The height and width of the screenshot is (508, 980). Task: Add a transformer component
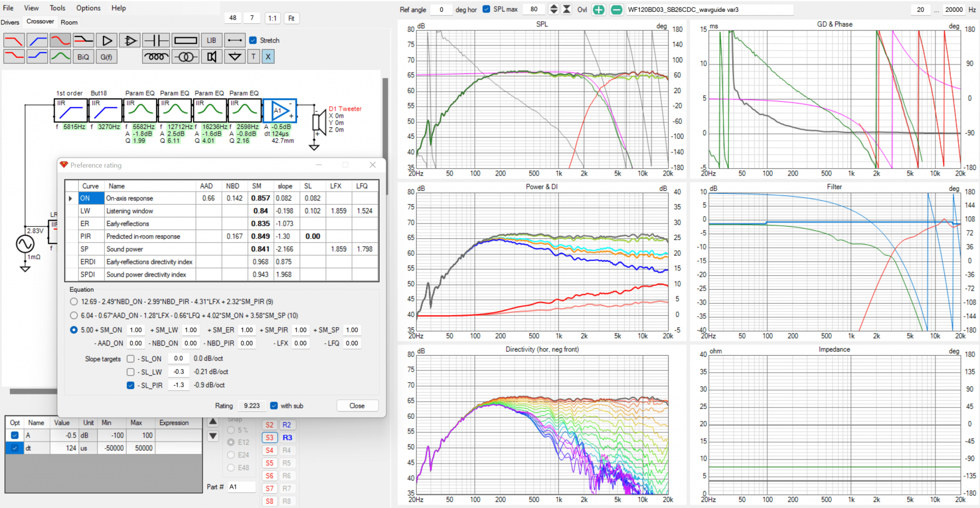click(185, 56)
